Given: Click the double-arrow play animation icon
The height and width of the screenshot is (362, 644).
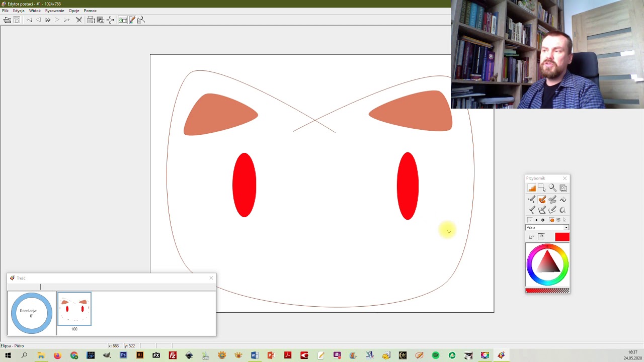Looking at the screenshot, I should [48, 20].
